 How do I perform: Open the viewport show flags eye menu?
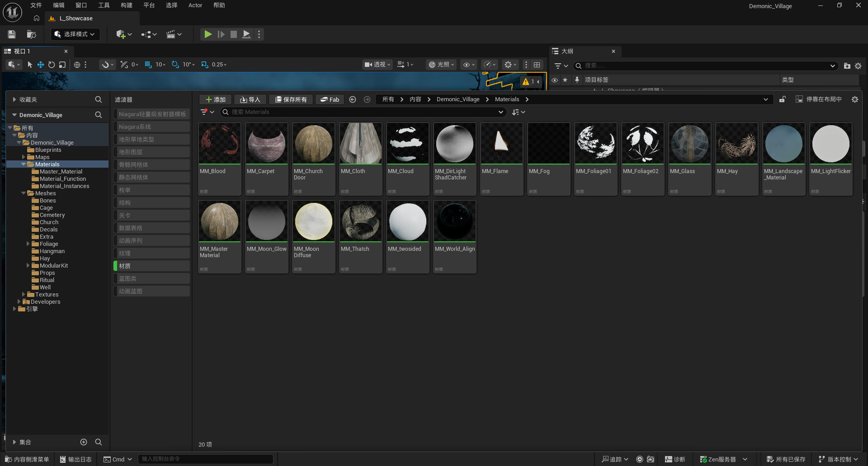pos(469,65)
